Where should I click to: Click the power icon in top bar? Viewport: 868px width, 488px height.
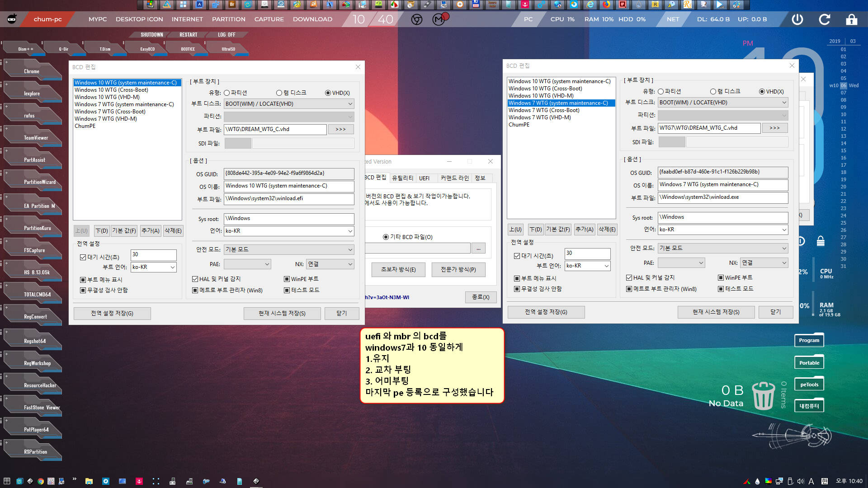click(x=797, y=19)
